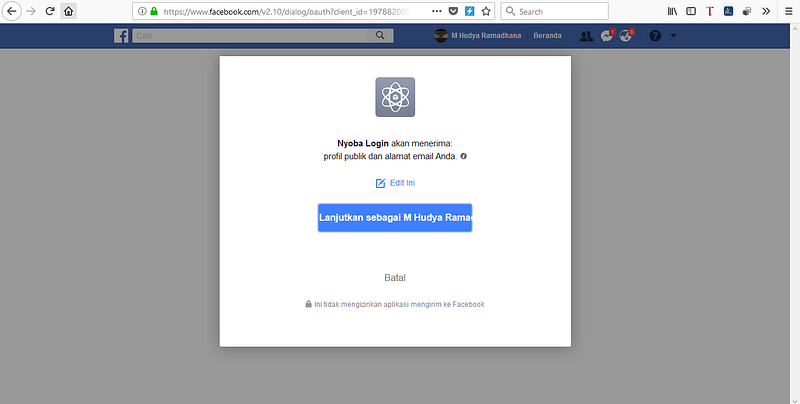
Task: Expand the Facebook account dropdown arrow
Action: click(673, 36)
